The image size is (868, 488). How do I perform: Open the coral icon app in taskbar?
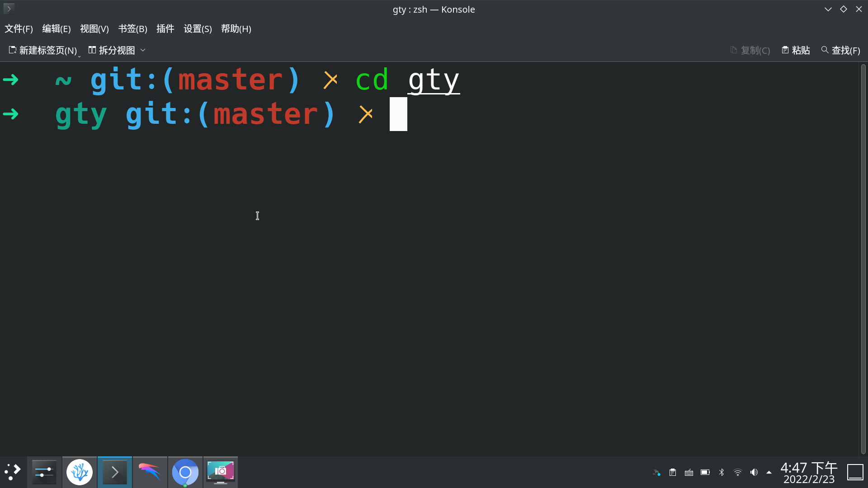point(80,472)
